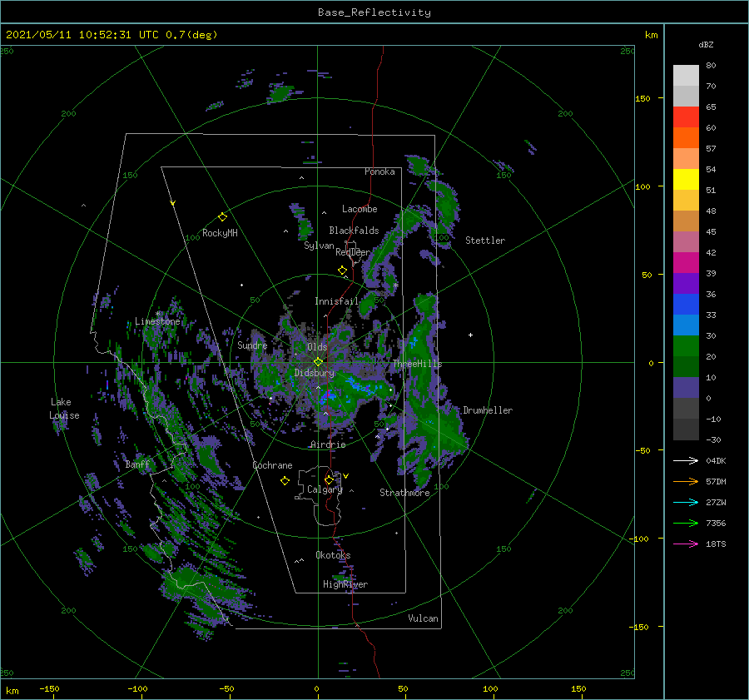Select the bright green 30 dBZ legend swatch

click(686, 346)
